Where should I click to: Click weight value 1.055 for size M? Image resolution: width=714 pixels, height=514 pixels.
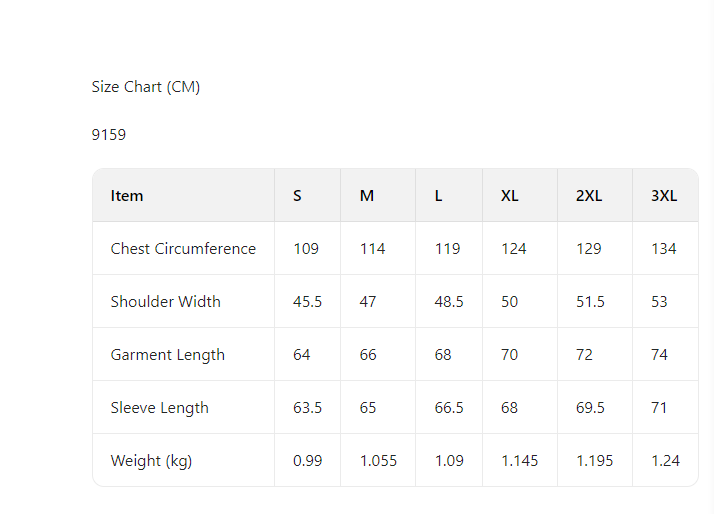click(378, 461)
